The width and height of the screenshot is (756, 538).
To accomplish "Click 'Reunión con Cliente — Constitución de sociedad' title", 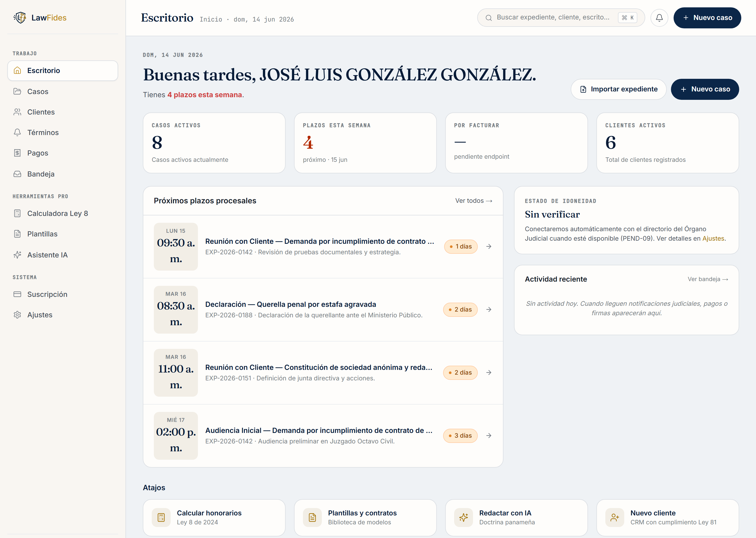I will click(x=319, y=368).
